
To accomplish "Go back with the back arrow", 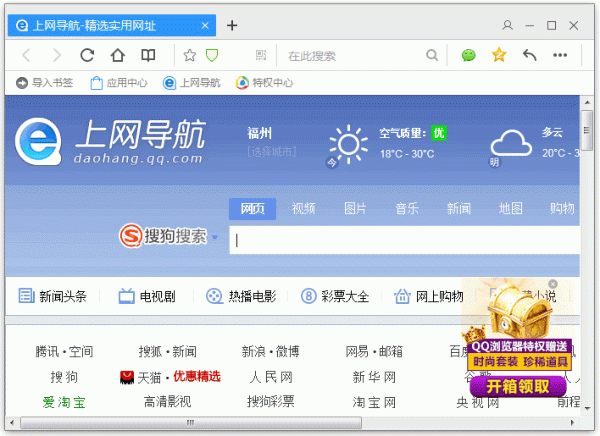I will (26, 56).
